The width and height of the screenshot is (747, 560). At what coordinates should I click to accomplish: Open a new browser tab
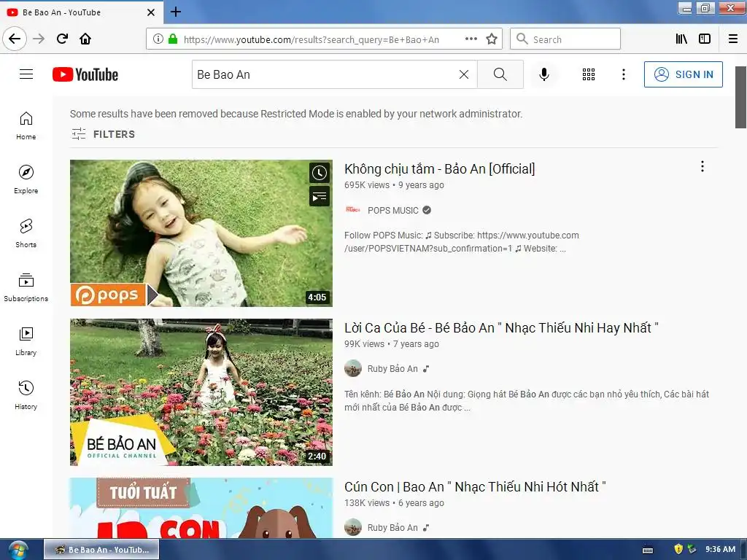(x=175, y=12)
